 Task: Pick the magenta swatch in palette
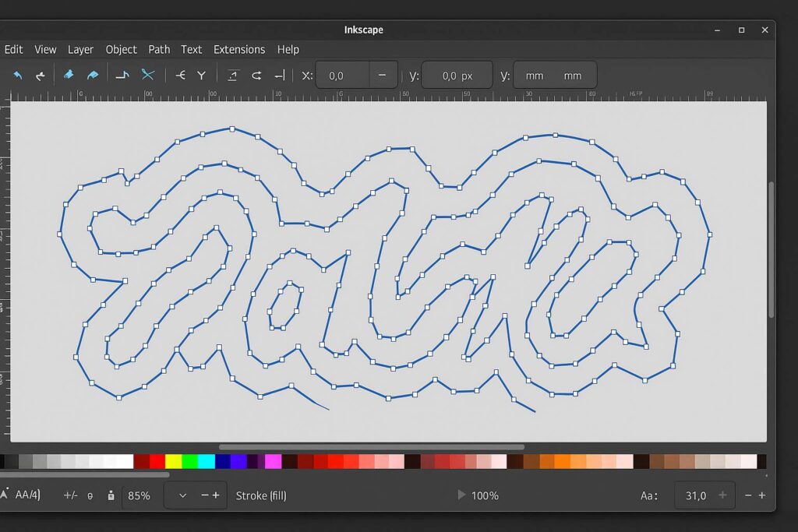click(273, 462)
